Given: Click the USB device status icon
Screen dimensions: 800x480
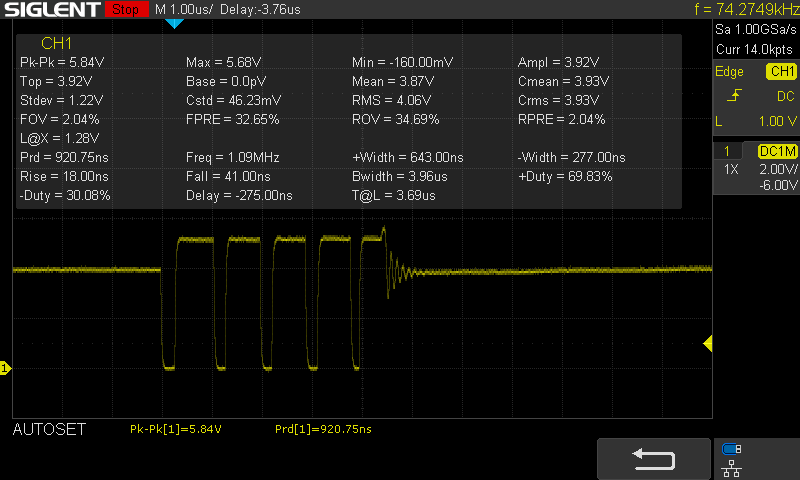Looking at the screenshot, I should pos(732,449).
